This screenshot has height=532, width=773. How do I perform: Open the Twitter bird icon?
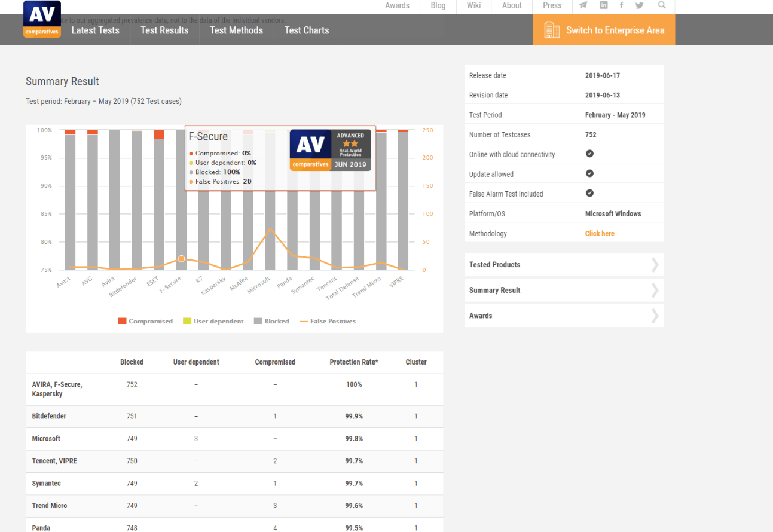coord(639,5)
